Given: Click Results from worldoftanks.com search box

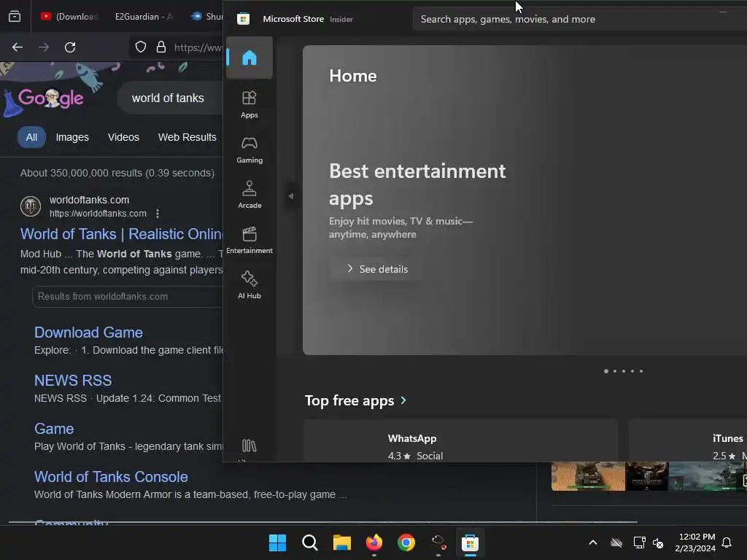Looking at the screenshot, I should [x=127, y=297].
